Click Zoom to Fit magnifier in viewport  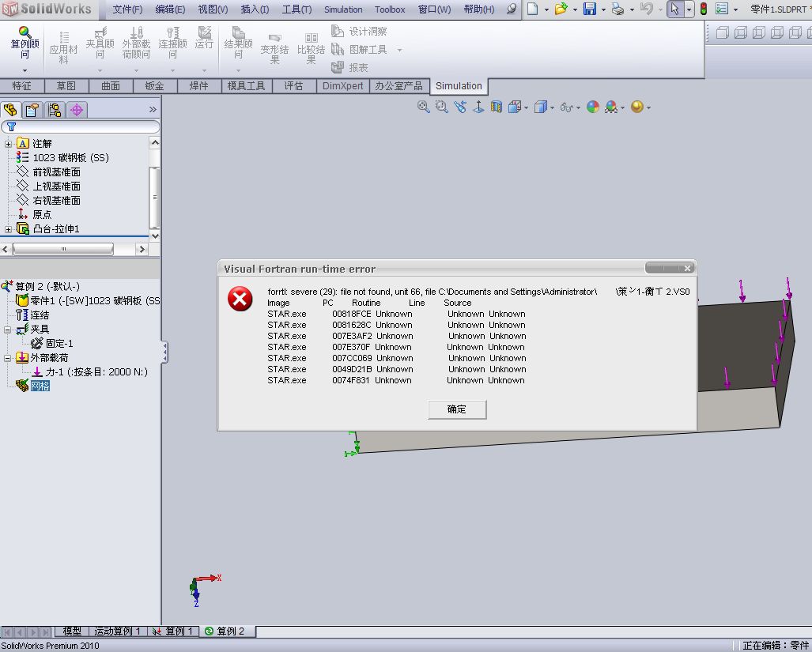pos(424,107)
